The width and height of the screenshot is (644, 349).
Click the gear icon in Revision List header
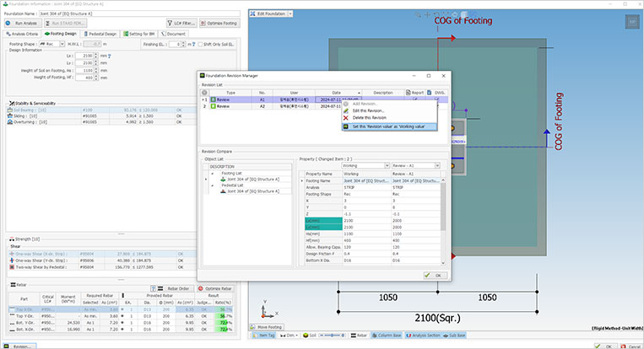(204, 93)
